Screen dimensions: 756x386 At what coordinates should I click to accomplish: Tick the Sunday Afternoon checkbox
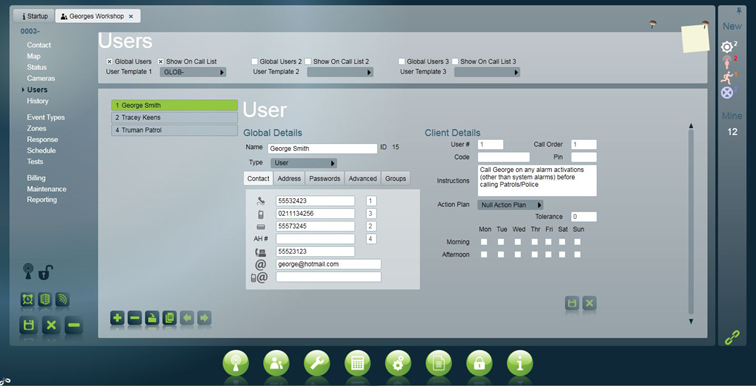[x=578, y=254]
